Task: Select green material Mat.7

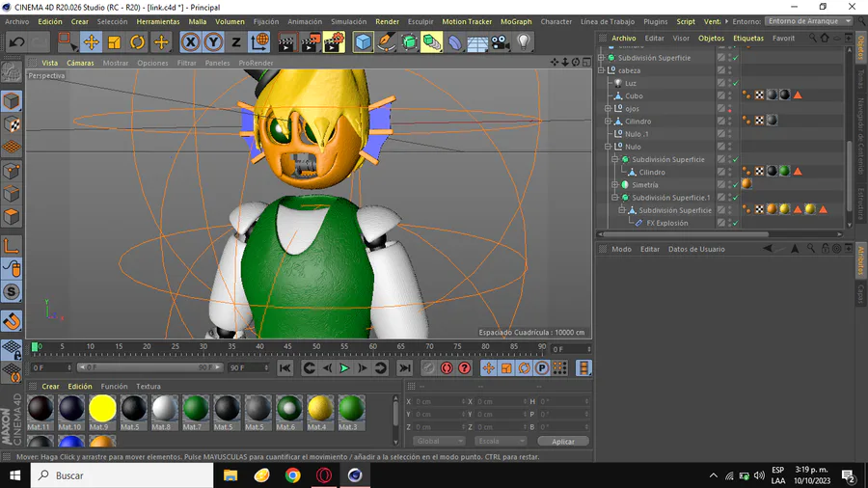Action: tap(196, 412)
